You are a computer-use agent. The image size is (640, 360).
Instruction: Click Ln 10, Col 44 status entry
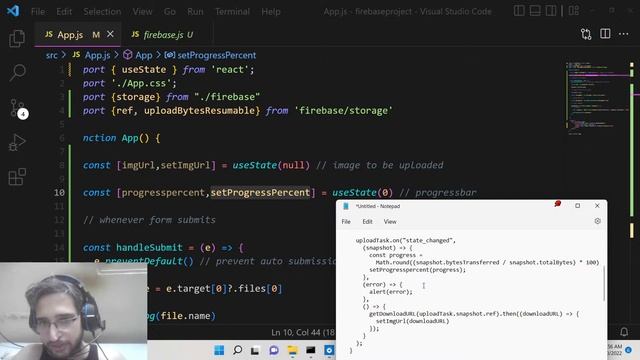303,332
